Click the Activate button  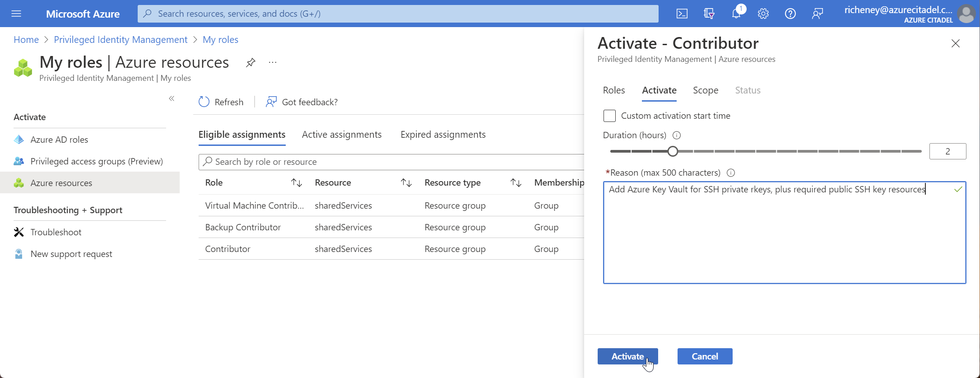tap(627, 356)
